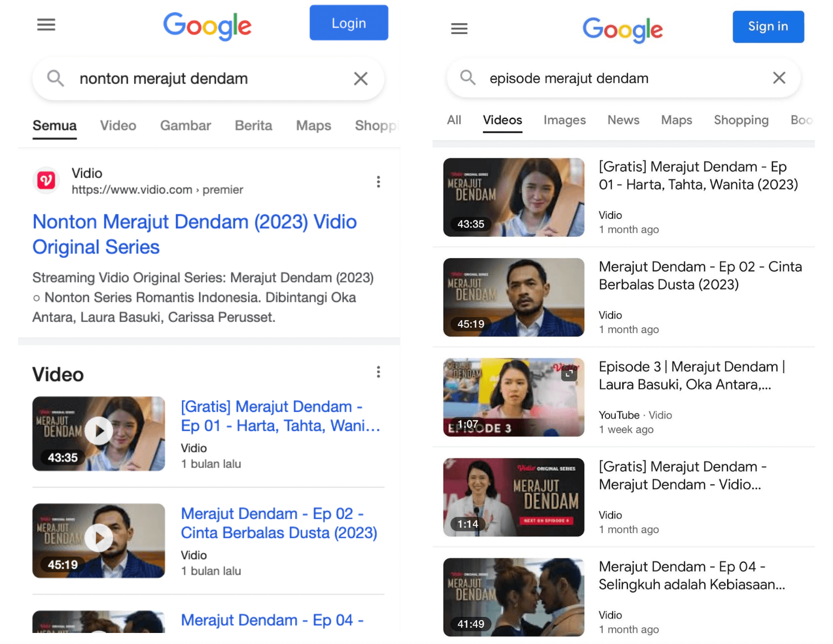Clear the "episode merajut dendam" query with X
Image resolution: width=833 pixels, height=644 pixels.
[779, 78]
